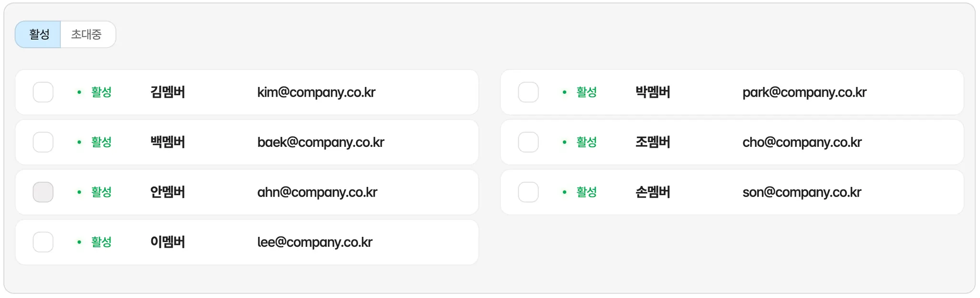Click the email son@company.co.kr
This screenshot has height=298, width=980.
pos(802,192)
